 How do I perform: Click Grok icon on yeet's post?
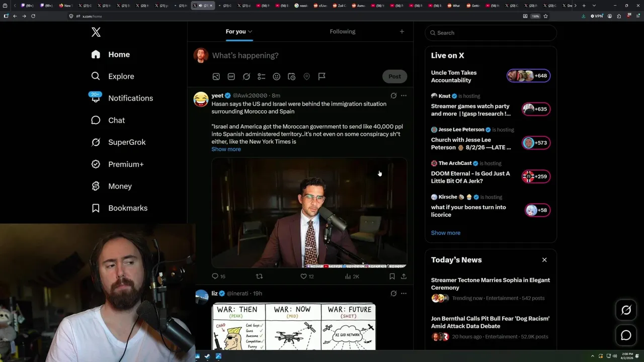tap(393, 96)
